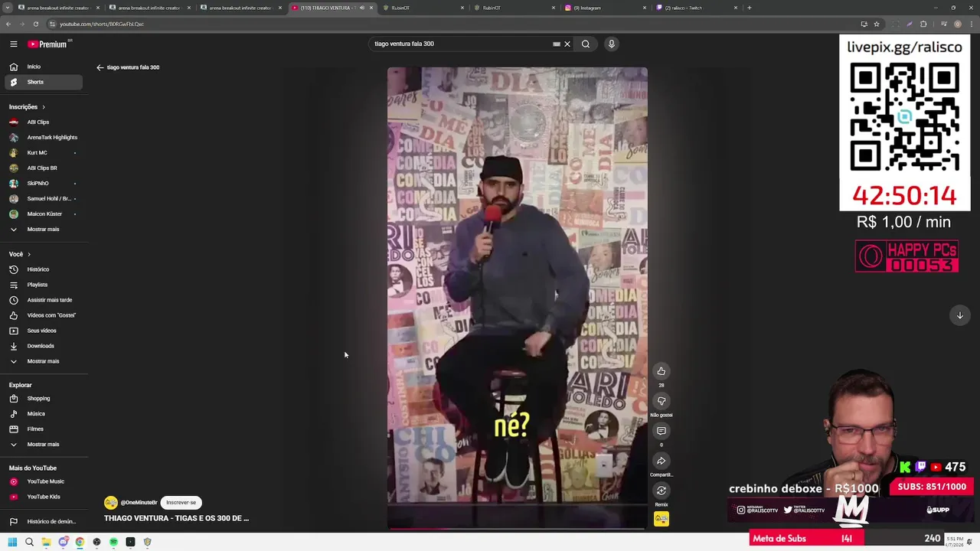Switch to the Instagram tab

605,8
